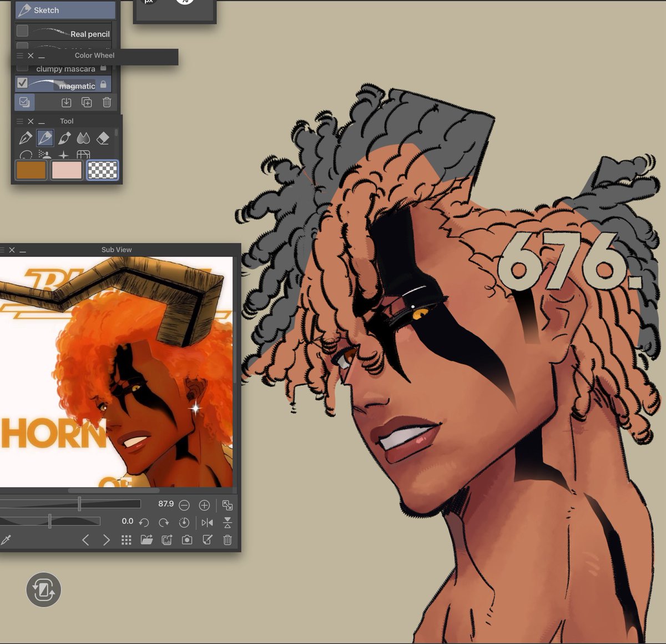The image size is (666, 644).
Task: Minimize the Tool palette
Action: tap(42, 122)
